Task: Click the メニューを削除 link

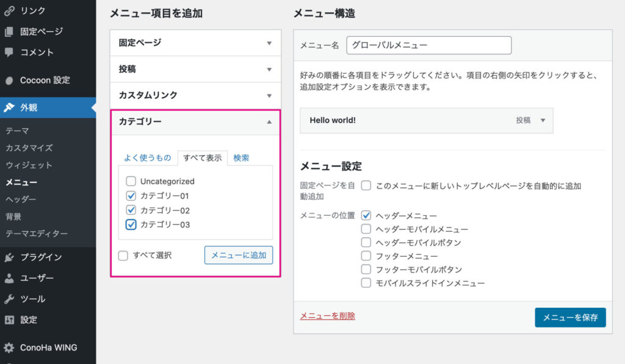Action: [327, 316]
